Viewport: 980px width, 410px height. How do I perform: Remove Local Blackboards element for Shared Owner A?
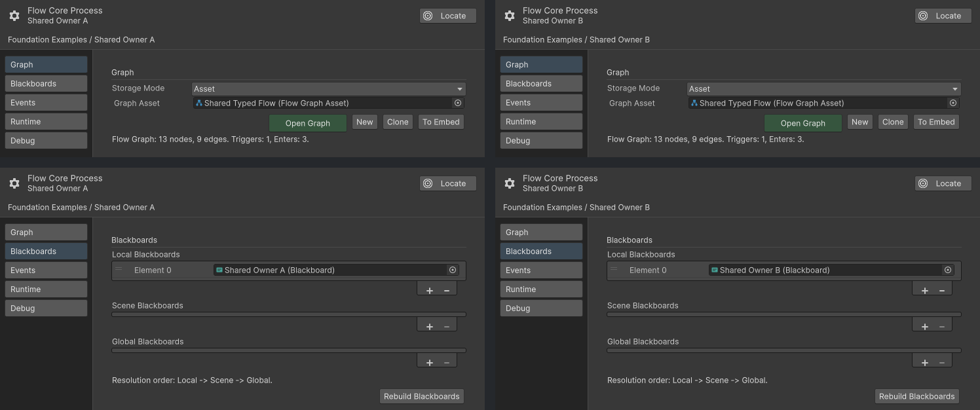tap(447, 290)
